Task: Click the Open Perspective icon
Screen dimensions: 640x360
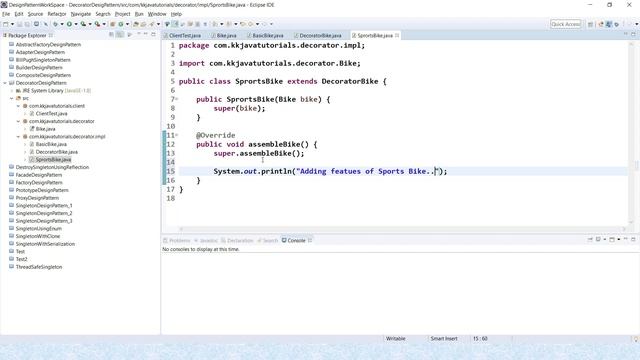Action: 590,24
